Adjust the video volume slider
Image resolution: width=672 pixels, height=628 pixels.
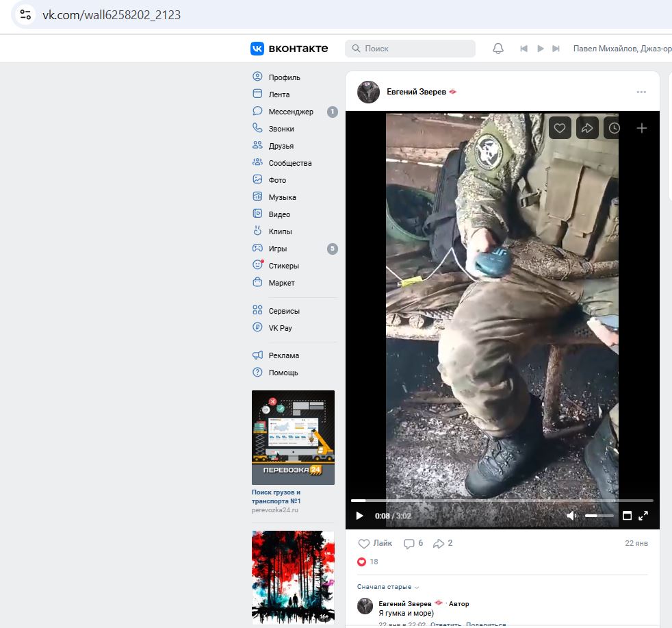point(599,516)
